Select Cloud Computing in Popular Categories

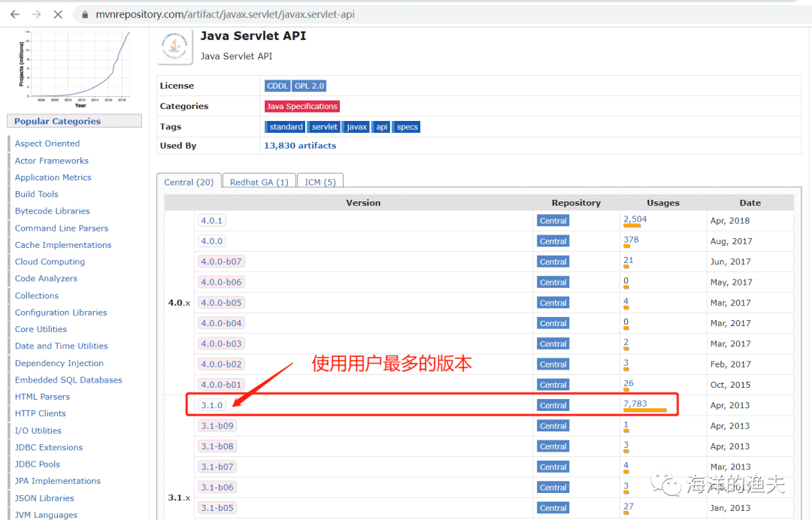click(x=50, y=261)
